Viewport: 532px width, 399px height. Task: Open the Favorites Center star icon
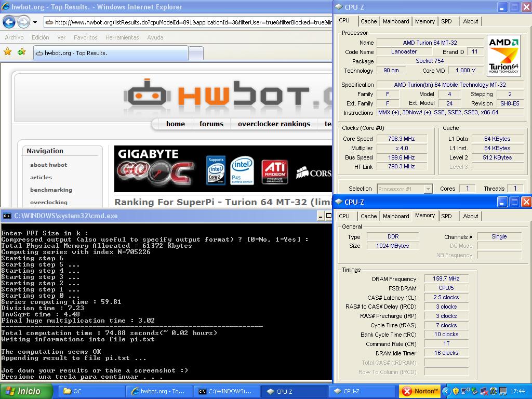[x=7, y=51]
